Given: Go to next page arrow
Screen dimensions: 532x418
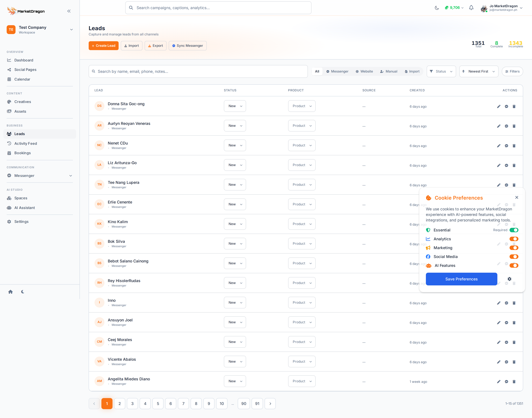Looking at the screenshot, I should [270, 404].
